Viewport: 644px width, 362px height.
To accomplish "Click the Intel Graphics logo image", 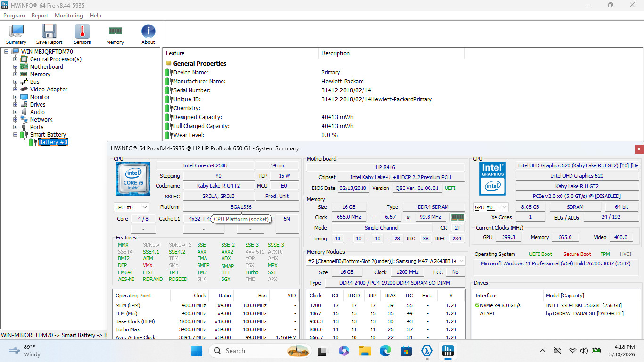I will click(493, 179).
